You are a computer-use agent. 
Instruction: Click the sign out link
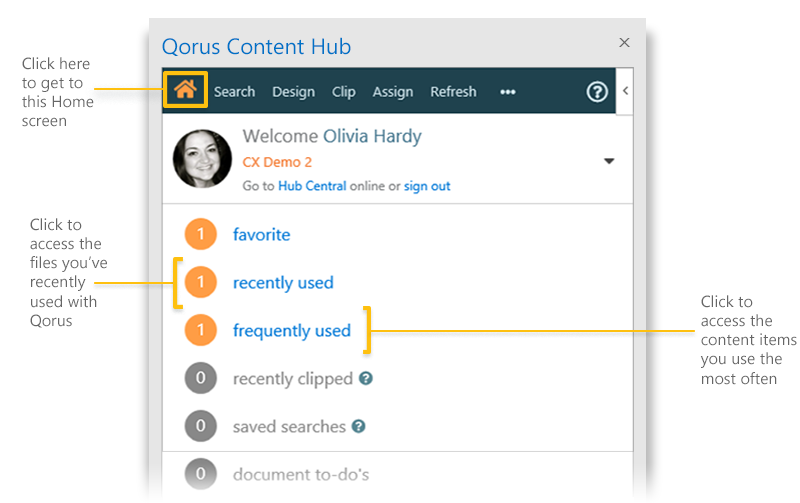tap(427, 186)
